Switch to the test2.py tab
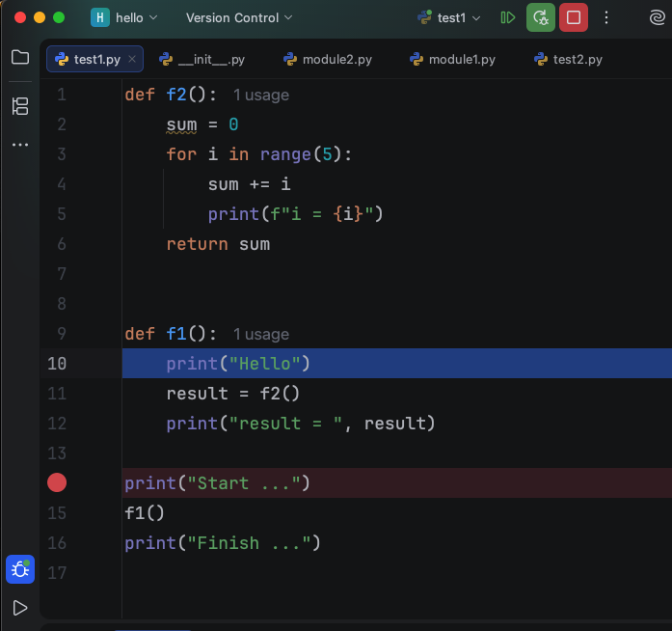Image resolution: width=672 pixels, height=631 pixels. coord(569,59)
